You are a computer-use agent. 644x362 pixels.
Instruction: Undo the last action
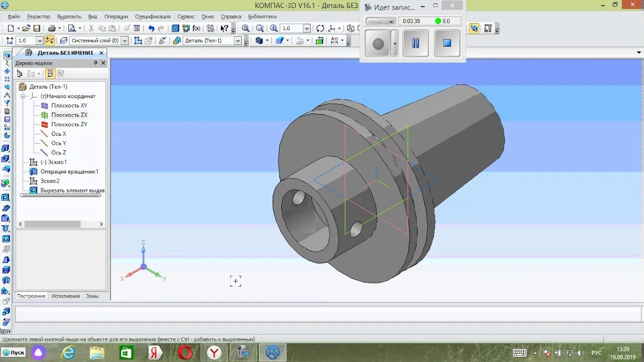[151, 28]
